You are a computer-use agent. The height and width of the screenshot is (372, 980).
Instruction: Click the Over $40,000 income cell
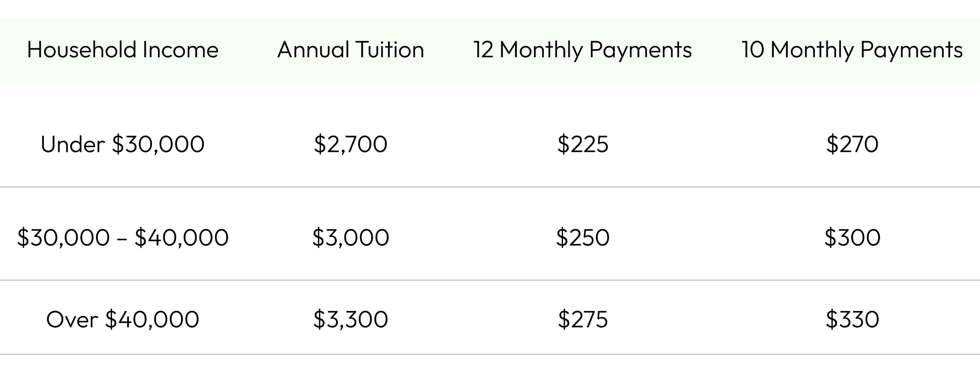click(x=122, y=320)
